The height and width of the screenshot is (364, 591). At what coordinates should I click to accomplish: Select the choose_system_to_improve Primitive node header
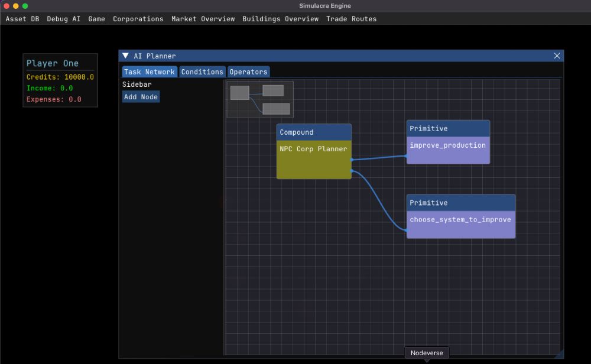pyautogui.click(x=460, y=203)
